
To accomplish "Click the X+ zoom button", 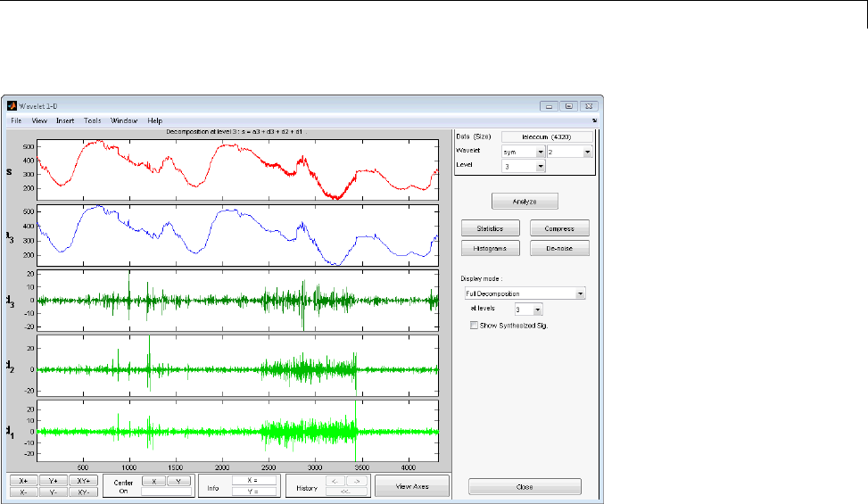I will [x=22, y=481].
